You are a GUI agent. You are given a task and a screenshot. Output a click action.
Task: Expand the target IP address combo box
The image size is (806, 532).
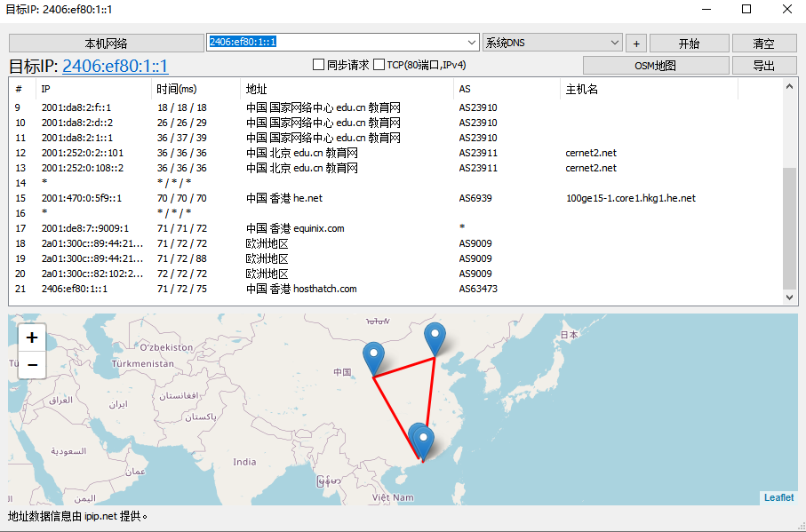click(472, 43)
